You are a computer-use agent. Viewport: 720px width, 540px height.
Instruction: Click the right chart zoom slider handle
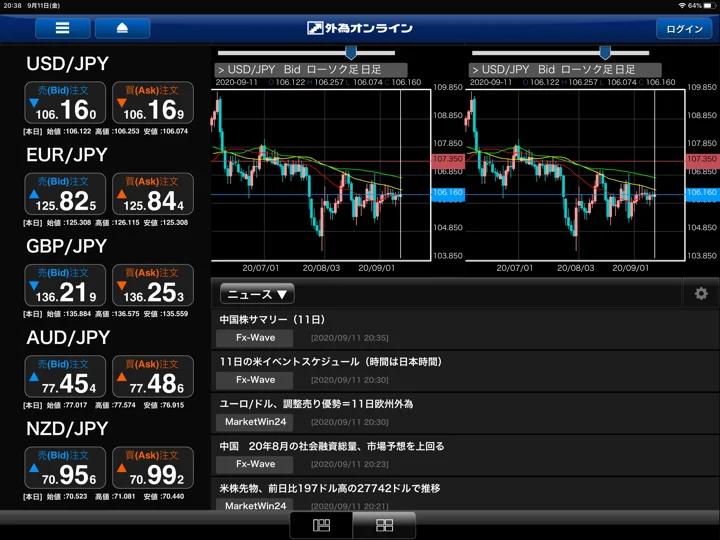[605, 52]
